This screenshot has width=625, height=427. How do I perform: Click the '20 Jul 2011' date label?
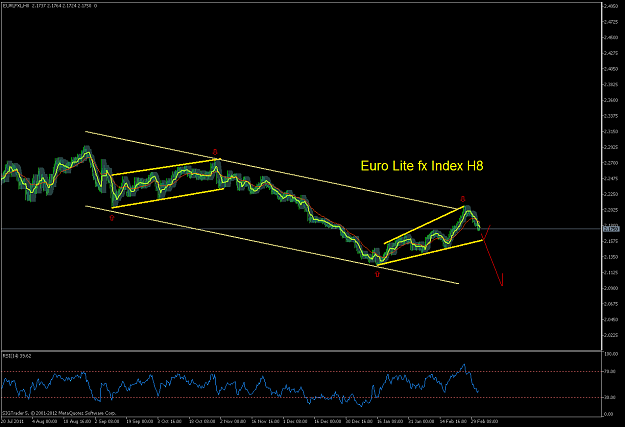click(12, 421)
